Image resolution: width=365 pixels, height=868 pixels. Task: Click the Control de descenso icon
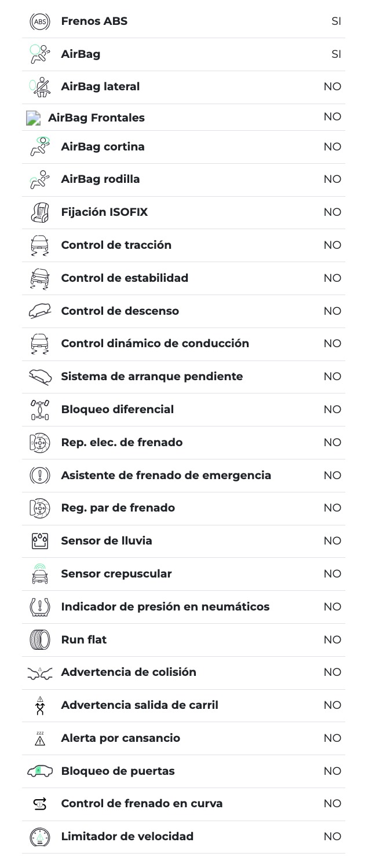click(x=39, y=311)
